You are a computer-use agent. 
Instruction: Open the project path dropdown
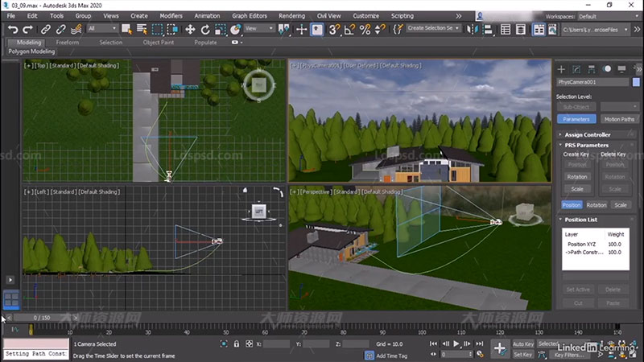click(x=595, y=30)
